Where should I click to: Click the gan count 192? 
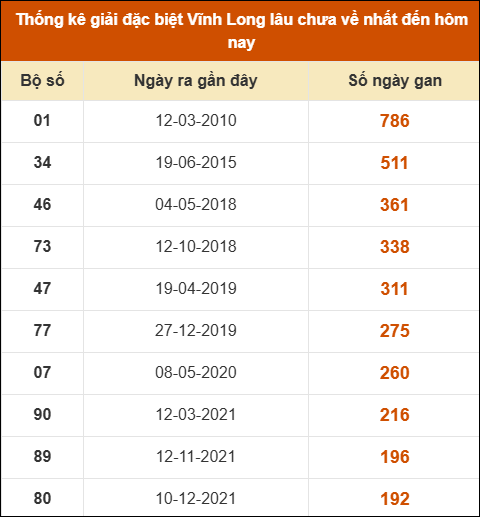click(395, 499)
